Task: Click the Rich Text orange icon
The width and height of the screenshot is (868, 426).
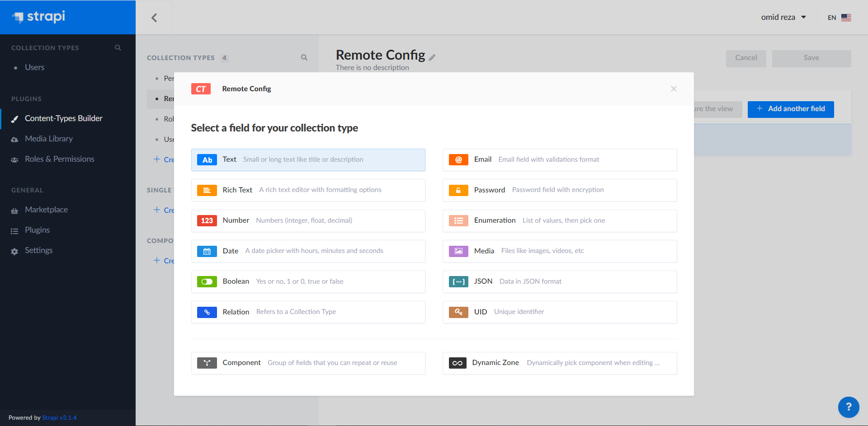Action: point(207,190)
